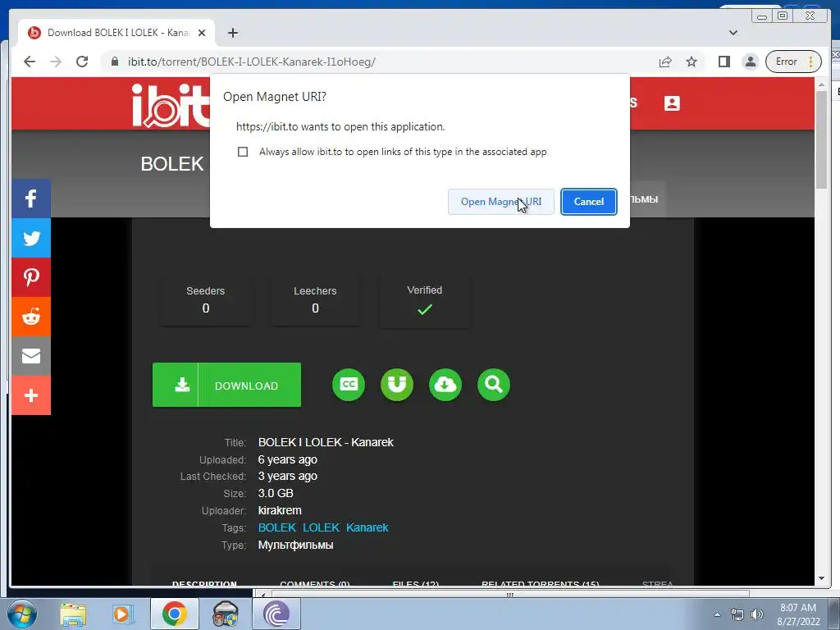Open the taskbar clock showing 8:07 AM
Screen dimensions: 840x630
tap(798, 614)
